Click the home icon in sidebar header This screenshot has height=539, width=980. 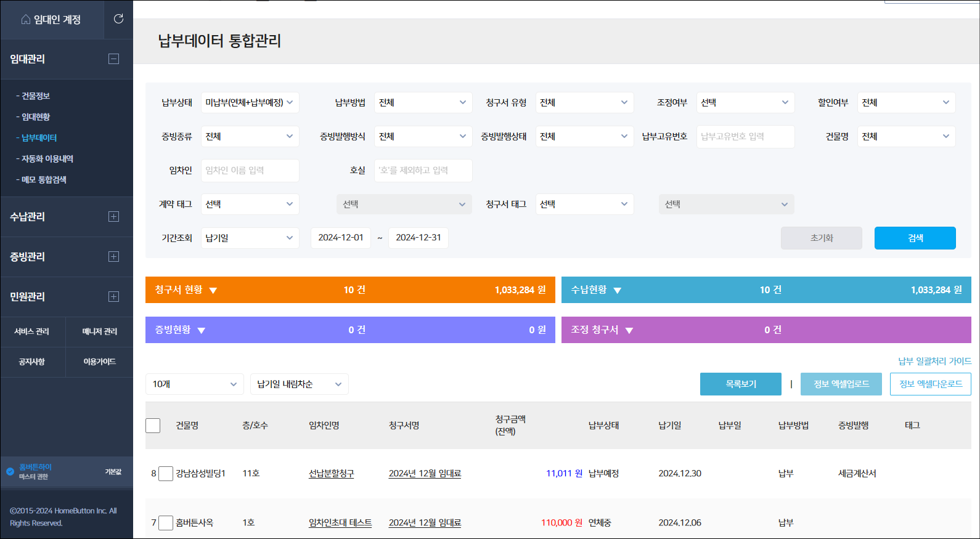pyautogui.click(x=25, y=20)
